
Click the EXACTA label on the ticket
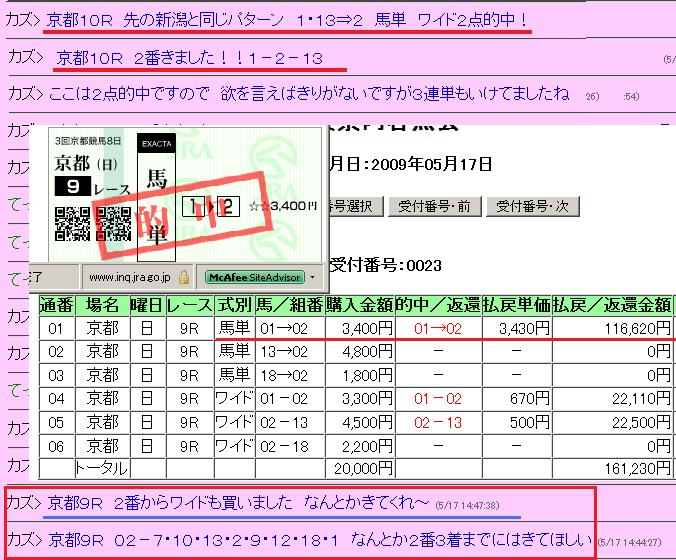point(156,144)
